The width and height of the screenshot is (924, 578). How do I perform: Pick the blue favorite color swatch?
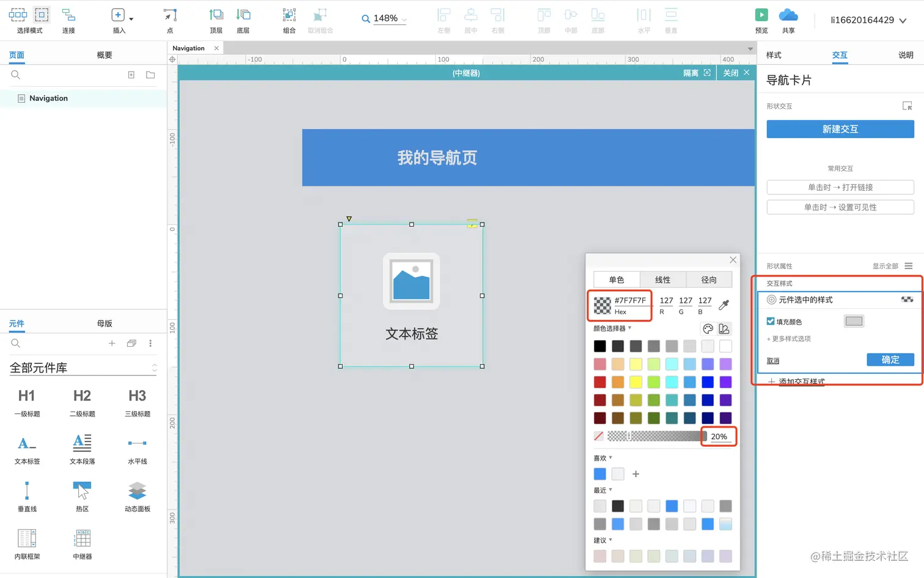click(600, 474)
